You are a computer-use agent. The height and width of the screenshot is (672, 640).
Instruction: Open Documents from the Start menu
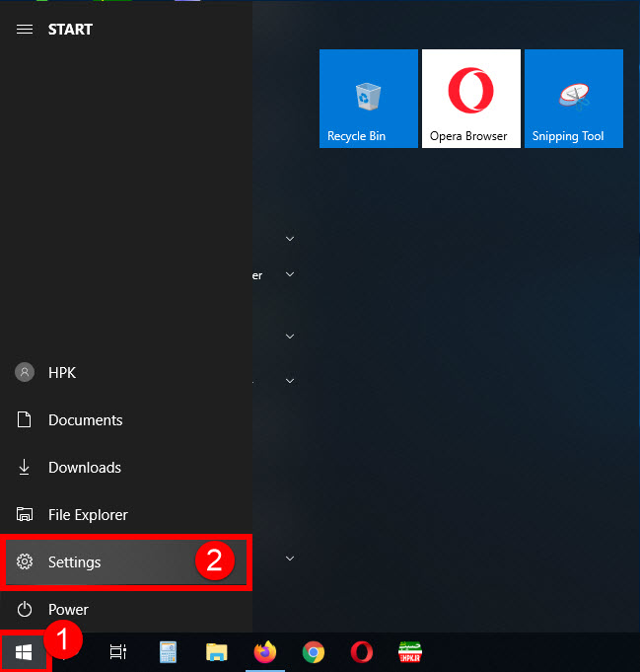(85, 420)
